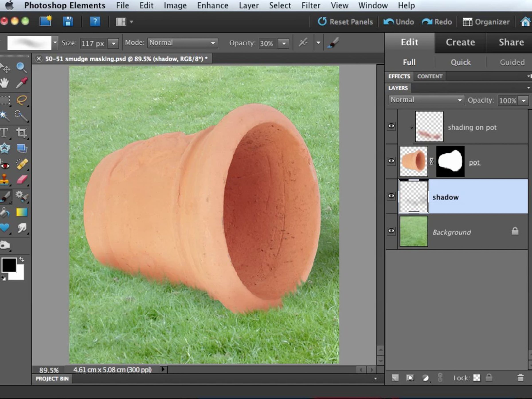
Task: Select the Crop tool
Action: click(x=22, y=133)
